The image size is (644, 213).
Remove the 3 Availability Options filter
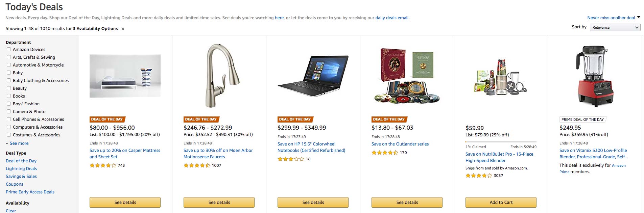(x=122, y=29)
